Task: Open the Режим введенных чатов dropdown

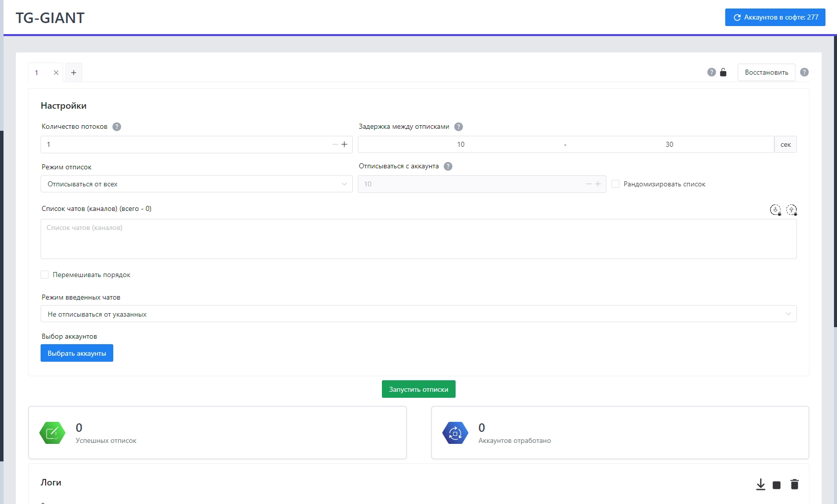Action: (x=418, y=314)
